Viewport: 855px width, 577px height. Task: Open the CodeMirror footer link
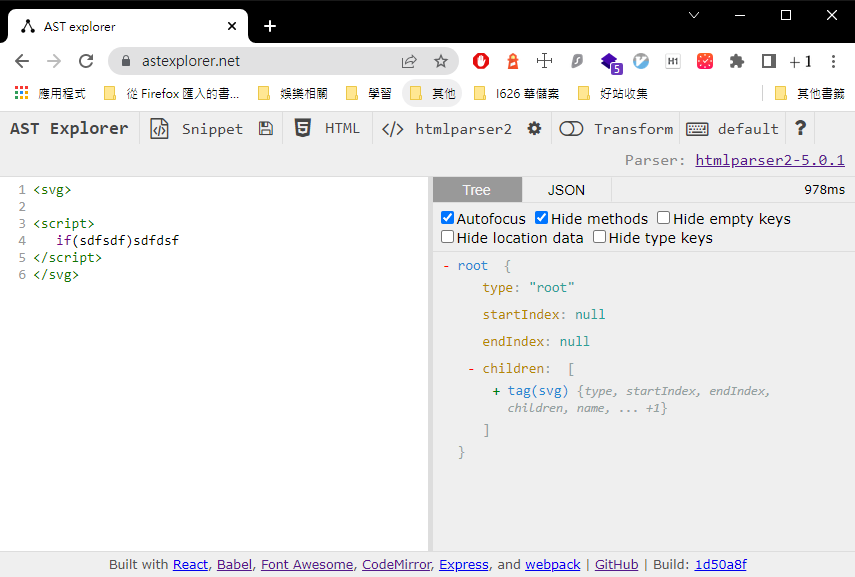tap(396, 564)
